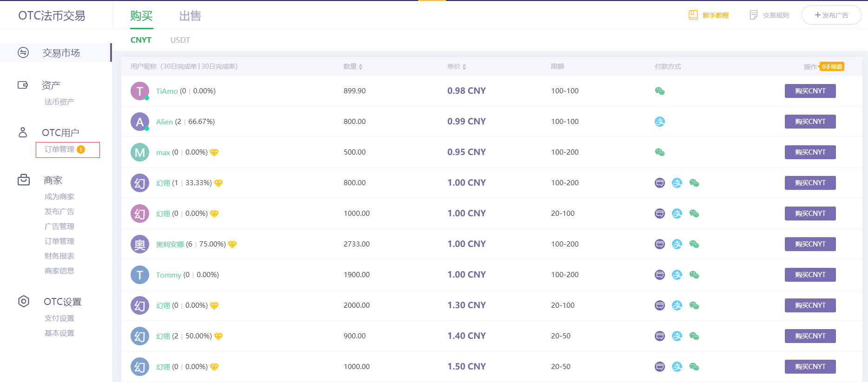Click 购买CNYT for 1.50 CNY offer
Image resolution: width=868 pixels, height=382 pixels.
pyautogui.click(x=810, y=367)
